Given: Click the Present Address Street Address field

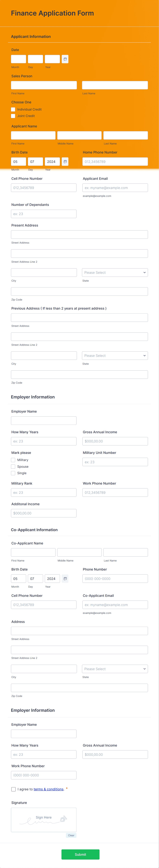Looking at the screenshot, I should 79,235.
